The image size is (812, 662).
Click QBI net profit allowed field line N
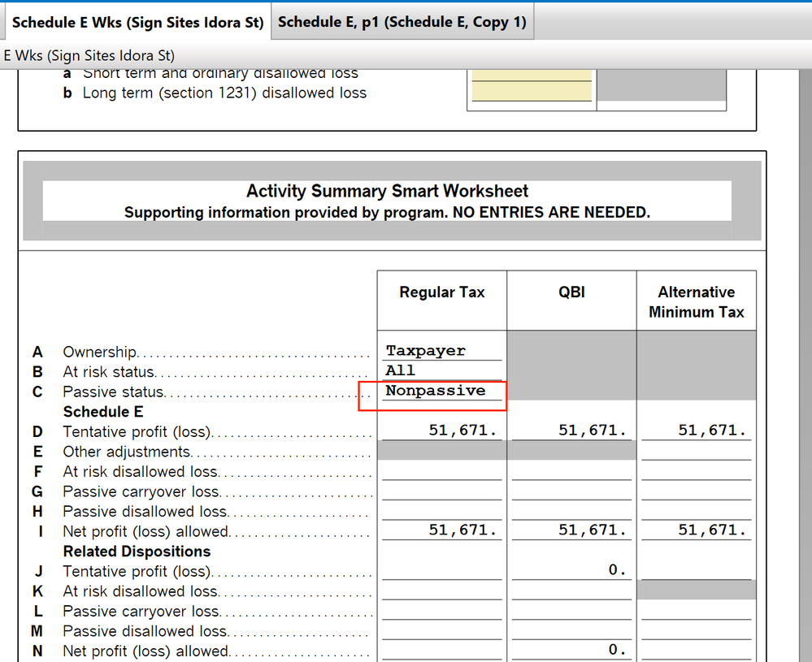571,650
